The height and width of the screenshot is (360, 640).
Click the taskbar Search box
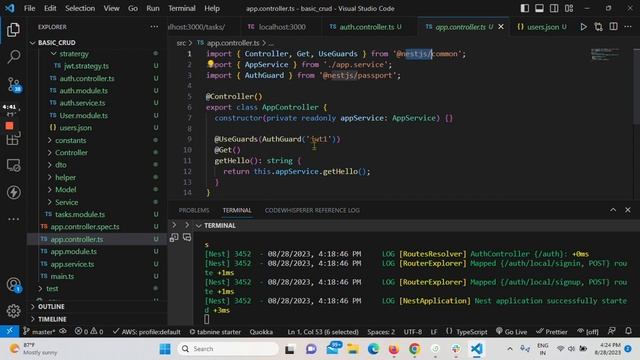(228, 349)
